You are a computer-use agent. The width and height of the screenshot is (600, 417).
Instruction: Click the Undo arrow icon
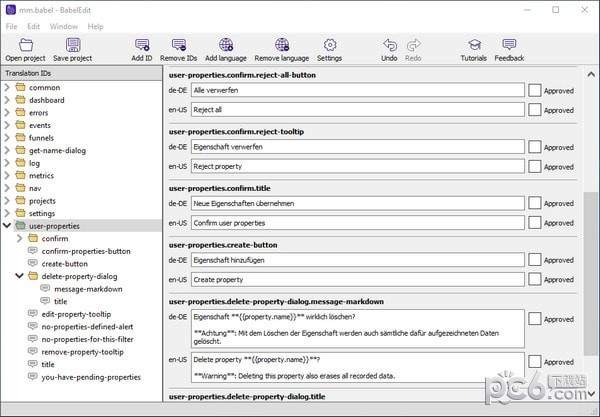coord(389,46)
